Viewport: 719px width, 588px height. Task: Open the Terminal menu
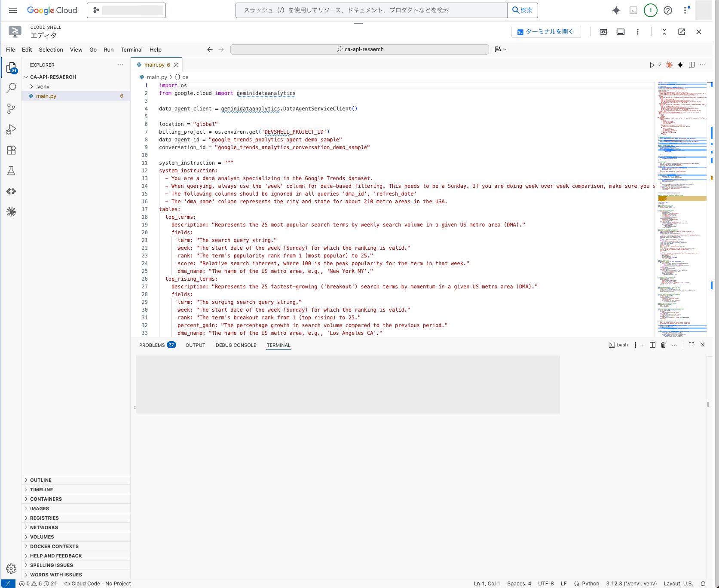(132, 49)
